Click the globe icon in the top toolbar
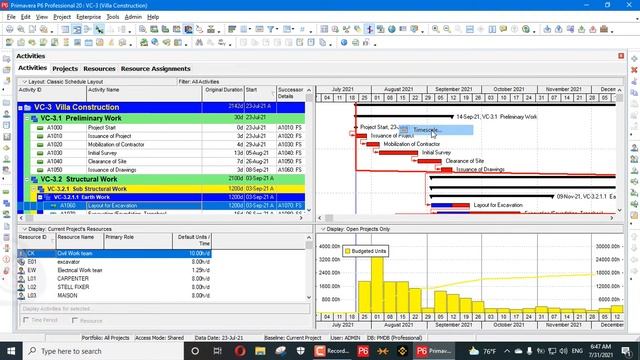The width and height of the screenshot is (640, 360). click(392, 29)
